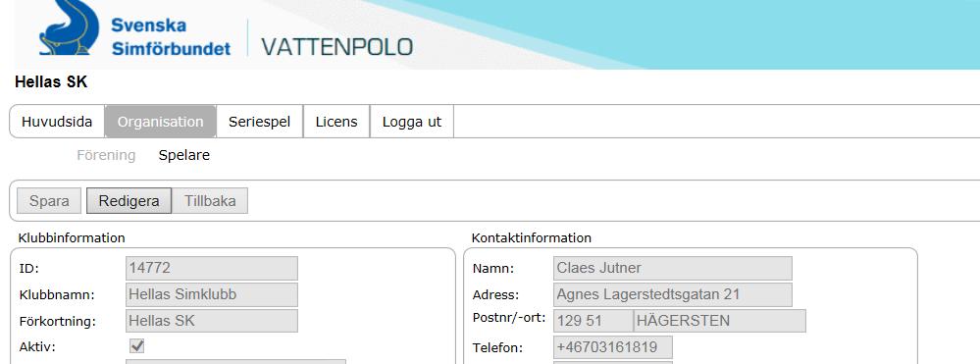Open the Licens tab
The height and width of the screenshot is (364, 980).
(x=336, y=122)
